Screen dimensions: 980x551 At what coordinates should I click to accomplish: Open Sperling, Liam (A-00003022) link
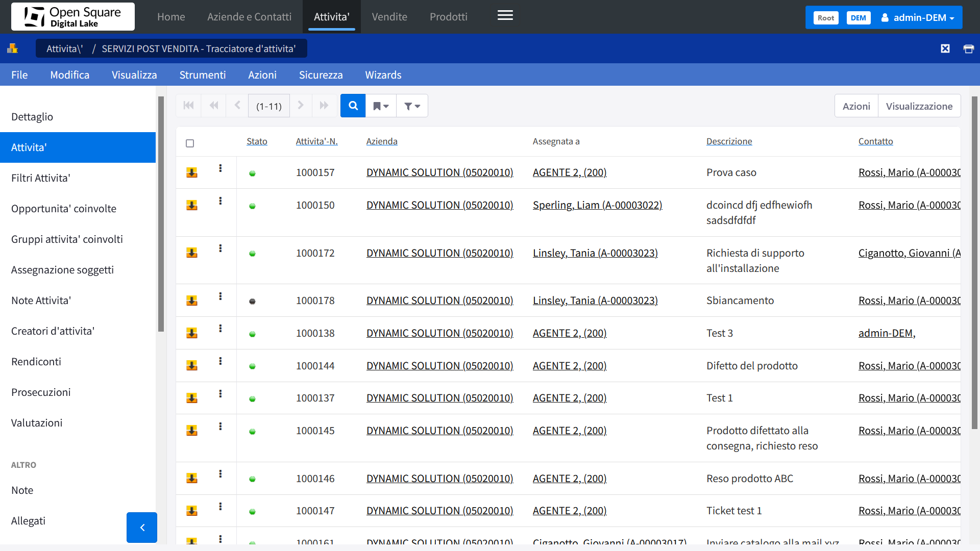pyautogui.click(x=597, y=205)
